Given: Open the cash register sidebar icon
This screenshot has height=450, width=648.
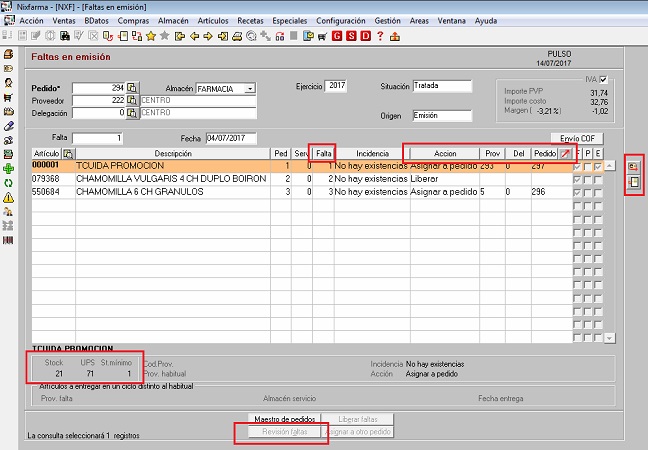Looking at the screenshot, I should pyautogui.click(x=8, y=54).
